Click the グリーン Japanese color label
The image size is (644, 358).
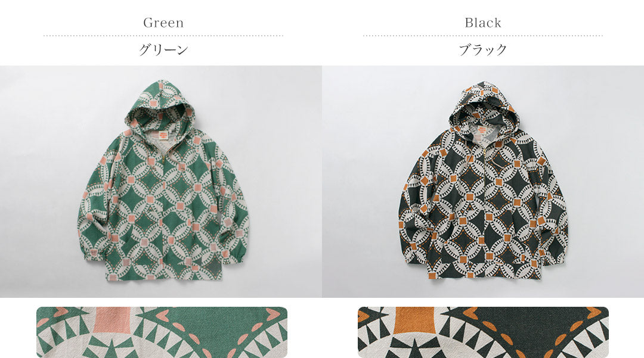coord(163,49)
